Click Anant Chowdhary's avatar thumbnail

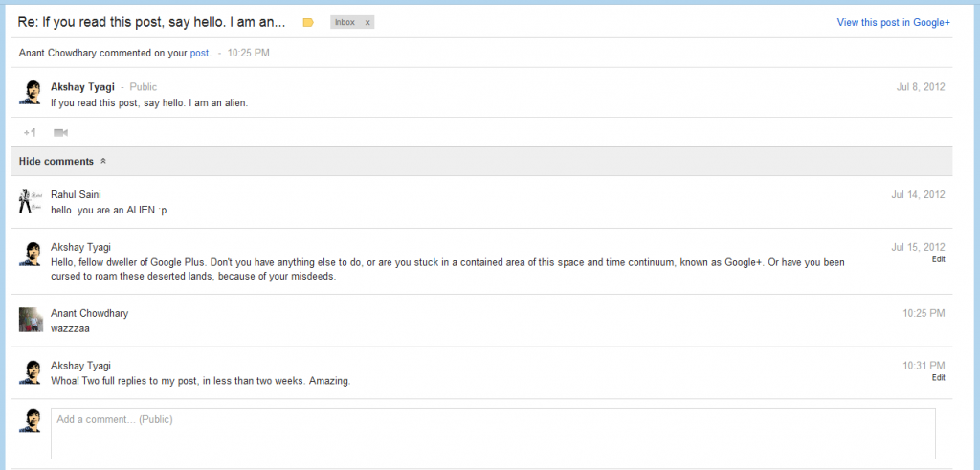click(x=30, y=320)
